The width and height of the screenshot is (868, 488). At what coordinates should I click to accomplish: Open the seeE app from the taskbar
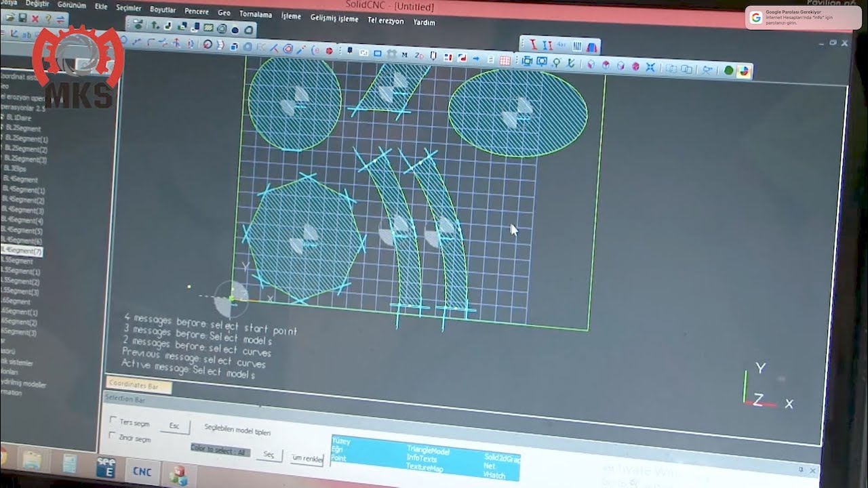pyautogui.click(x=106, y=468)
